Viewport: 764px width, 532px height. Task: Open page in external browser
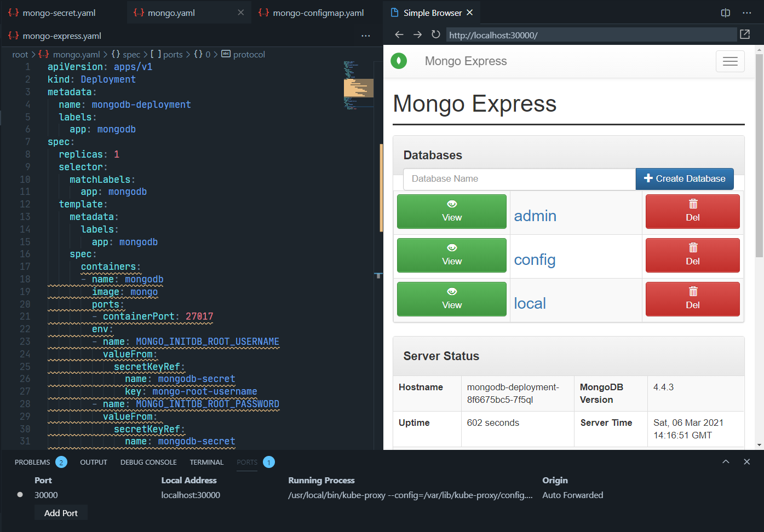pyautogui.click(x=745, y=34)
